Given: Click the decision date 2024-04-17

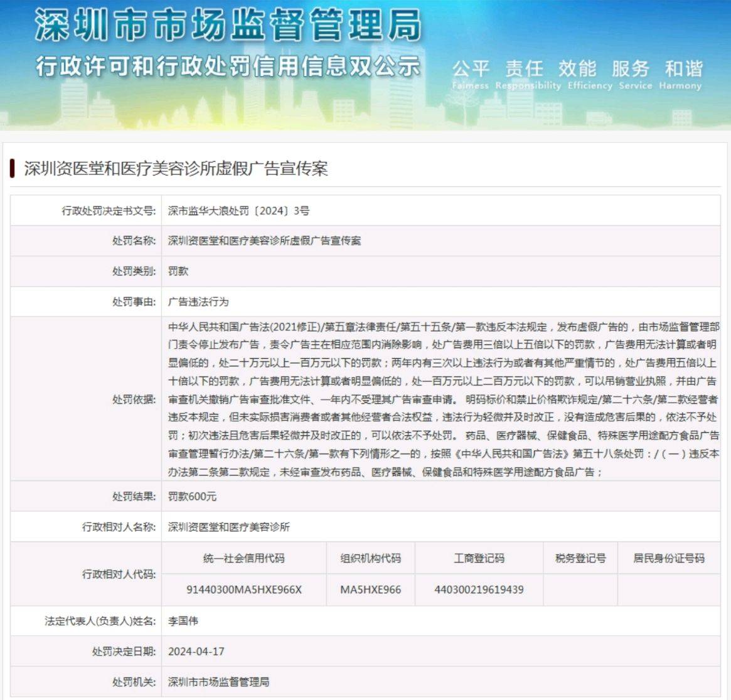Looking at the screenshot, I should click(x=196, y=652).
